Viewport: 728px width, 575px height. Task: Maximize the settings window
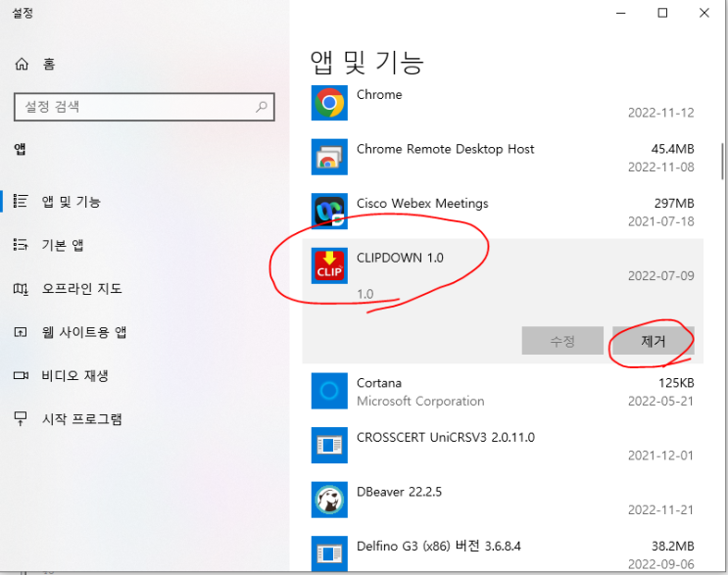pos(662,13)
